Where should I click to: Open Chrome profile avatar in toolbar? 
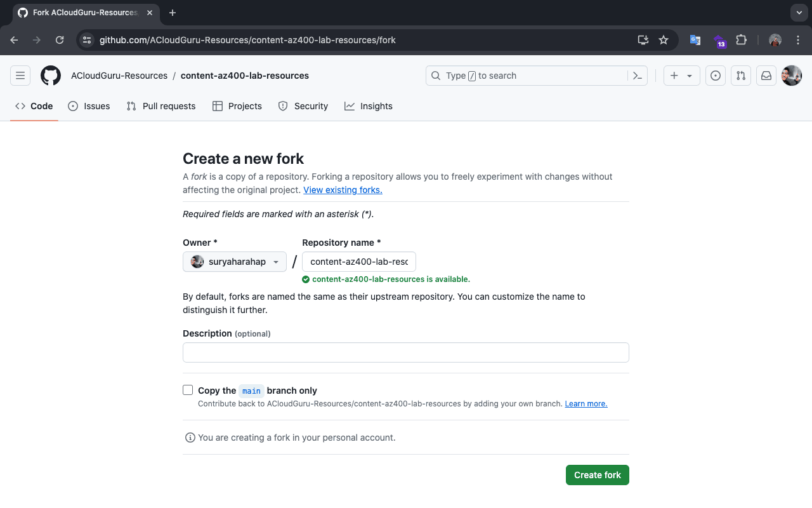[x=775, y=40]
